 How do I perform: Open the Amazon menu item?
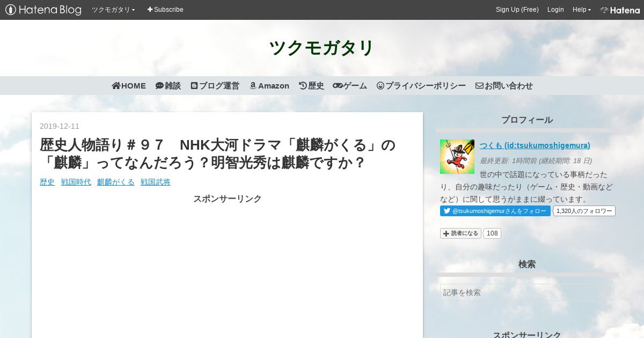(269, 86)
